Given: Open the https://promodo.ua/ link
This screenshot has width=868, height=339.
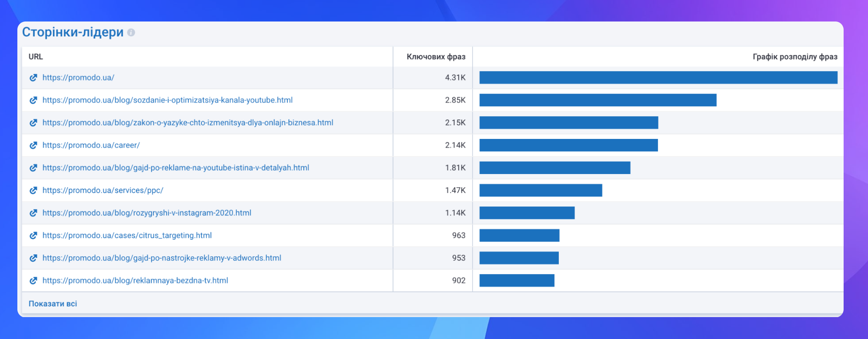Looking at the screenshot, I should point(78,78).
